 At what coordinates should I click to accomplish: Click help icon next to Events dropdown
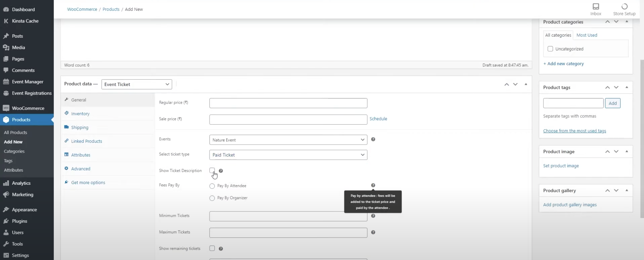[x=373, y=139]
